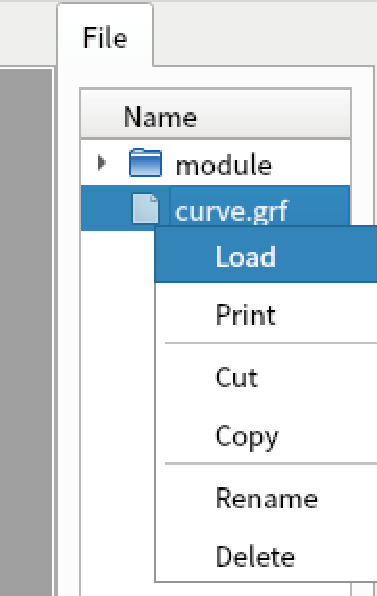Expand the module folder arrow
Image resolution: width=377 pixels, height=596 pixels.
[101, 163]
